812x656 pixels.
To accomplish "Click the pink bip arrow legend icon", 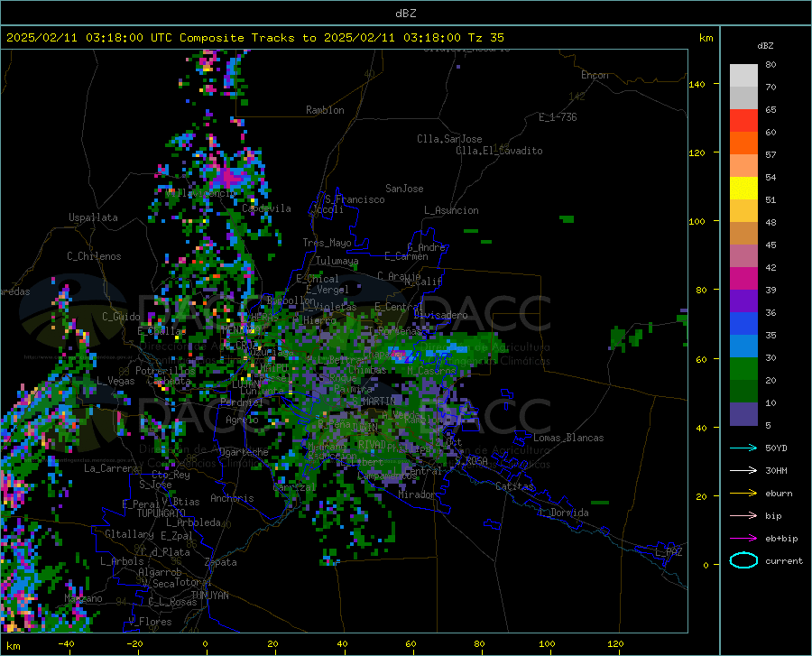I will point(743,516).
